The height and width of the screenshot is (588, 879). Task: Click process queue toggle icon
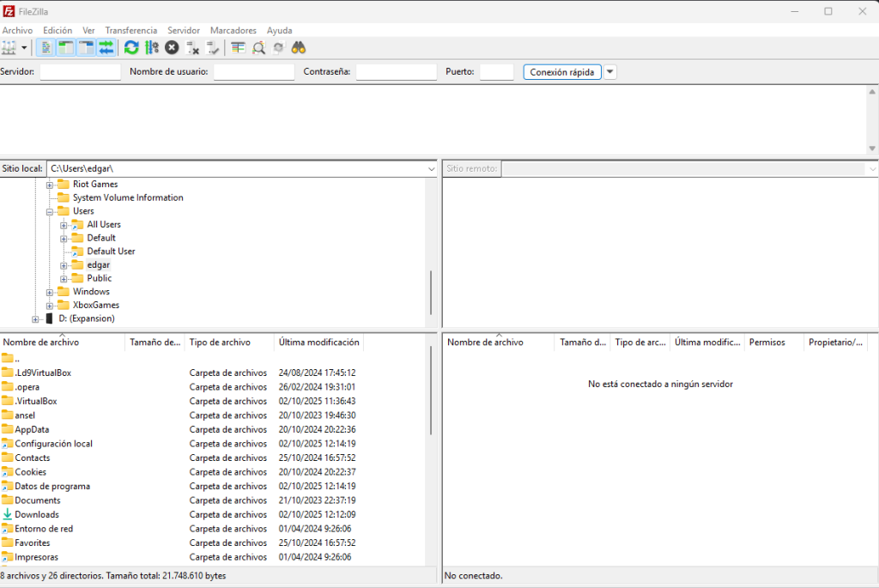(152, 48)
